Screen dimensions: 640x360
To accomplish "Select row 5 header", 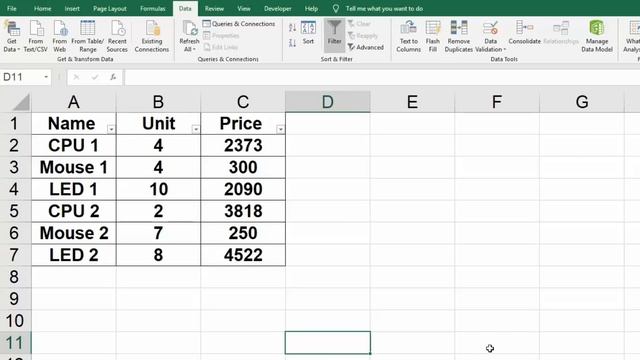I will coord(15,211).
